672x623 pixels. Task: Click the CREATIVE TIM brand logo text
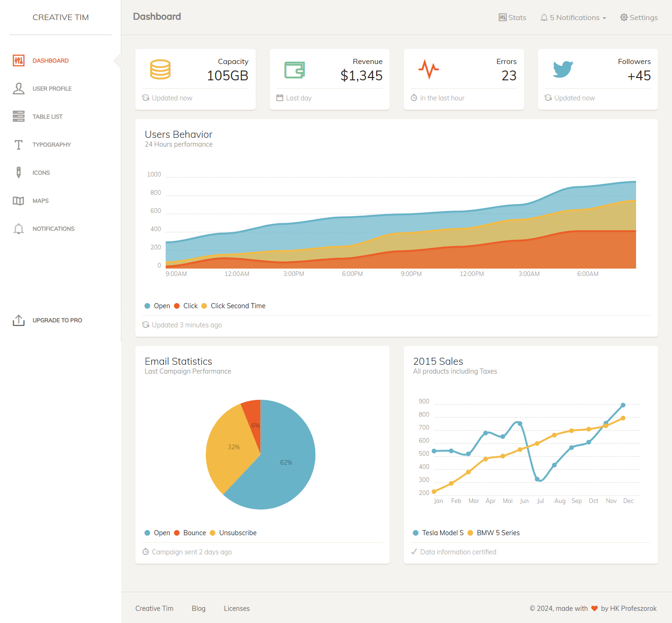pyautogui.click(x=61, y=17)
